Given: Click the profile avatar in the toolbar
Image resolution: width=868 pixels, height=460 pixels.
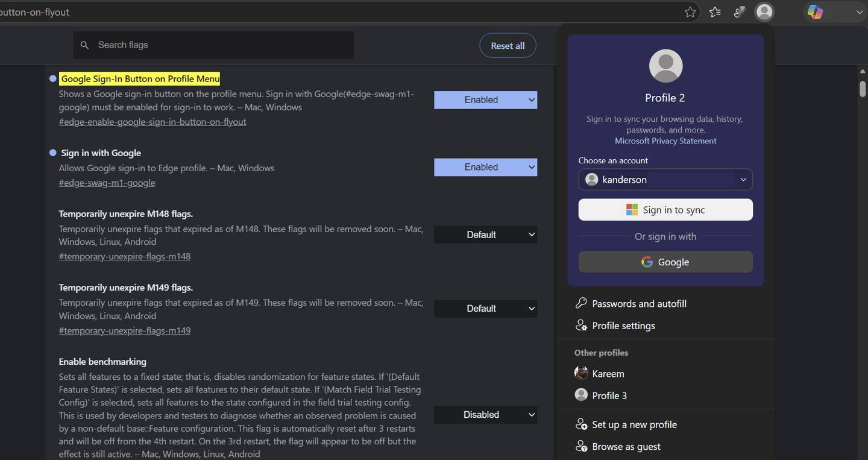Looking at the screenshot, I should pyautogui.click(x=764, y=12).
